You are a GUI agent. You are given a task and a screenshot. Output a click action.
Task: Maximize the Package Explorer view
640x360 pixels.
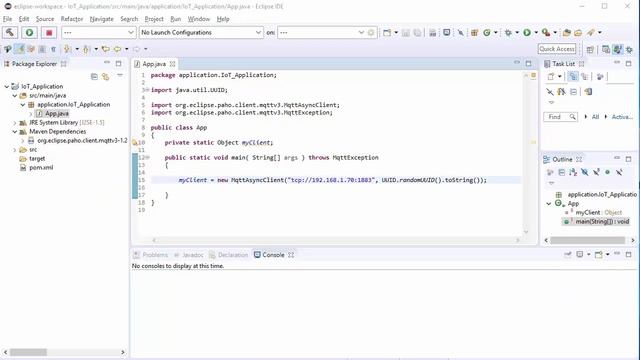pos(118,64)
